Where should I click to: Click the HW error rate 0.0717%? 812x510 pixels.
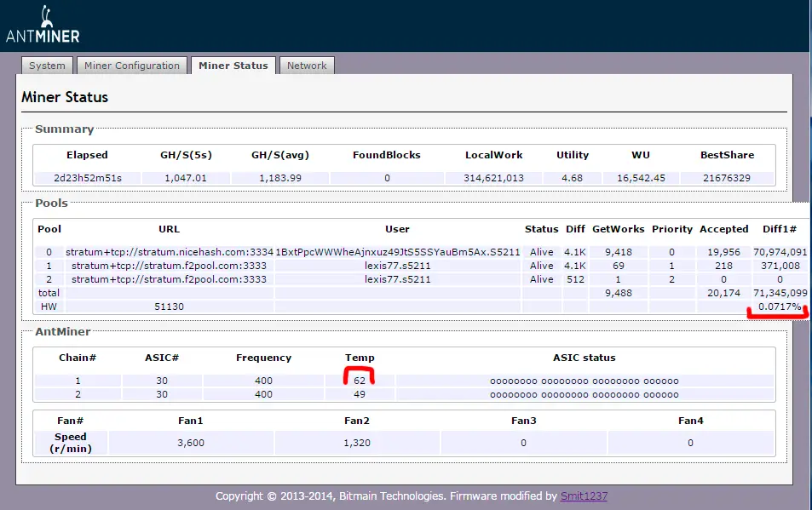780,307
